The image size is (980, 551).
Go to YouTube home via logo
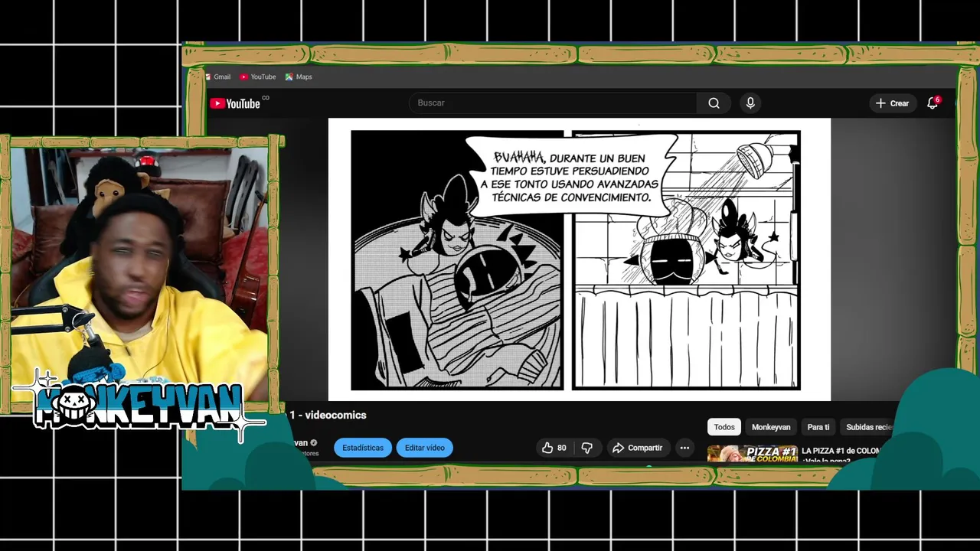tap(236, 103)
